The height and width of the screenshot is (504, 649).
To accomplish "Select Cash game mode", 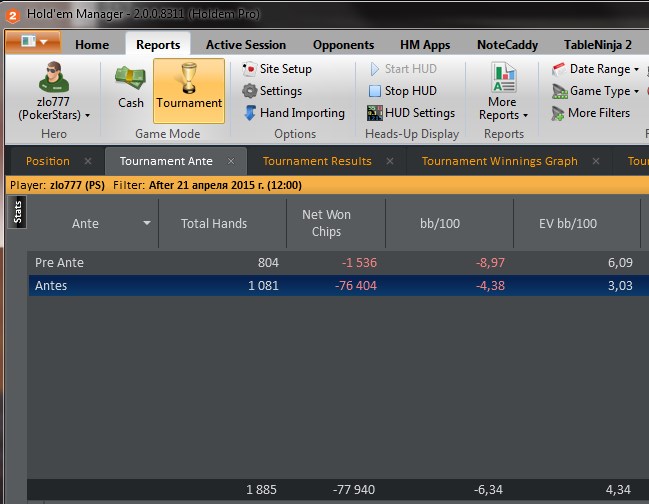I will 130,87.
